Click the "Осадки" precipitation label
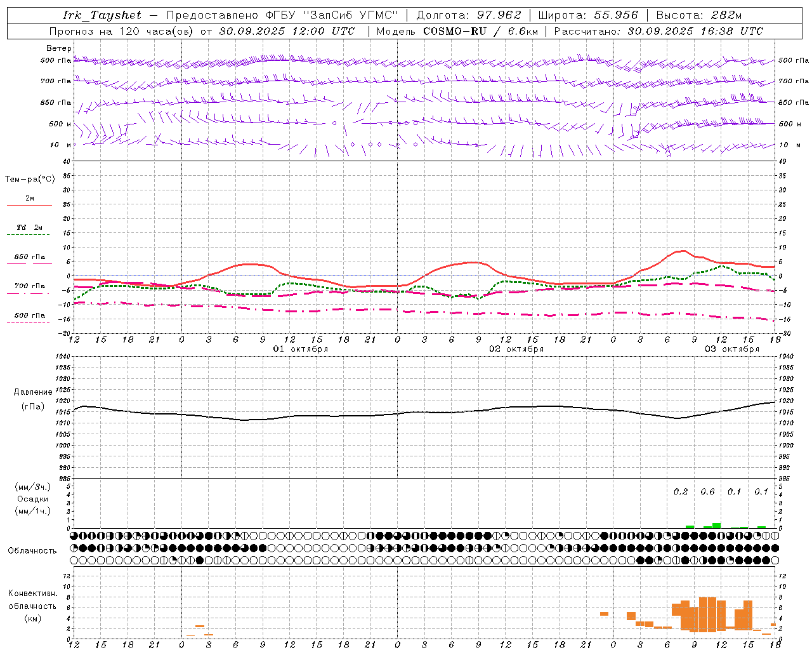 tap(33, 499)
